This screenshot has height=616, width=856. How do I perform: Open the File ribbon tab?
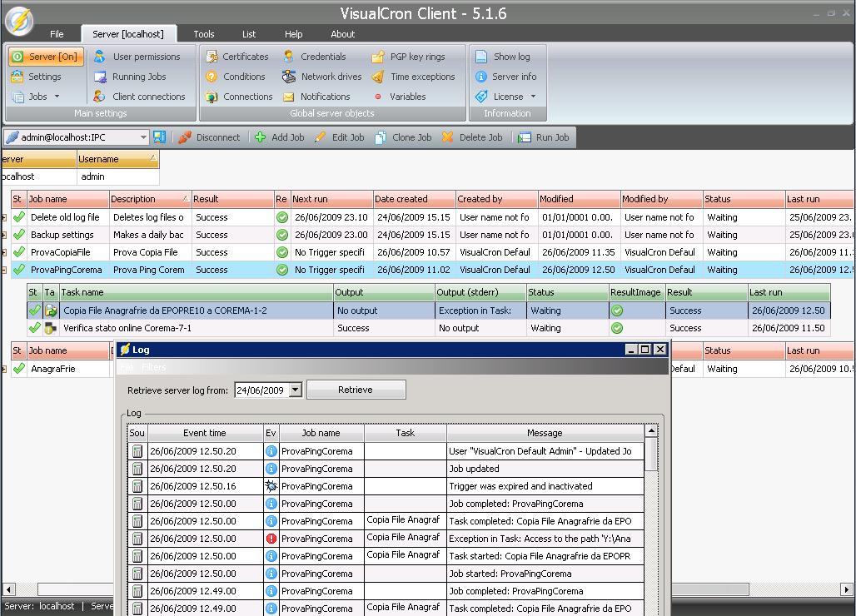(x=57, y=34)
